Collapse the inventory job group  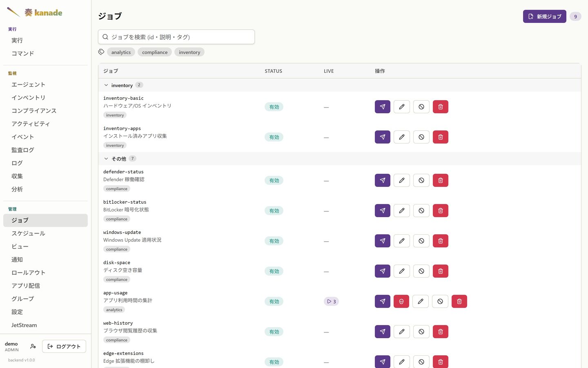coord(106,85)
